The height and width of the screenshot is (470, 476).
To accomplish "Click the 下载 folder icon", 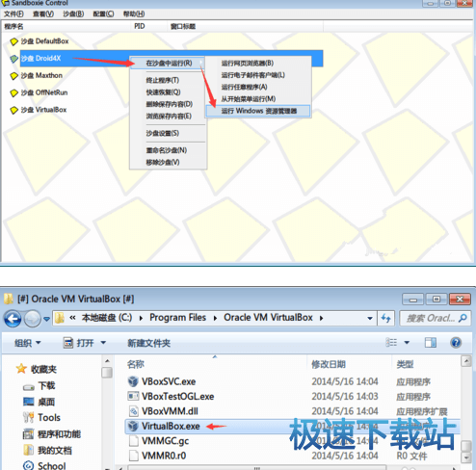I will (x=29, y=387).
